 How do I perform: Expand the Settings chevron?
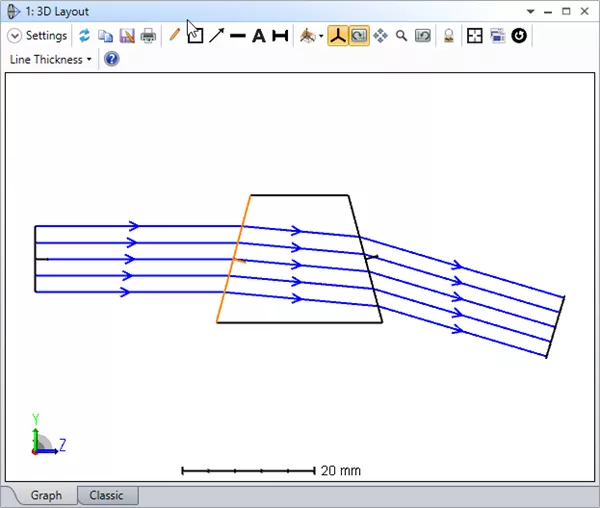point(14,36)
